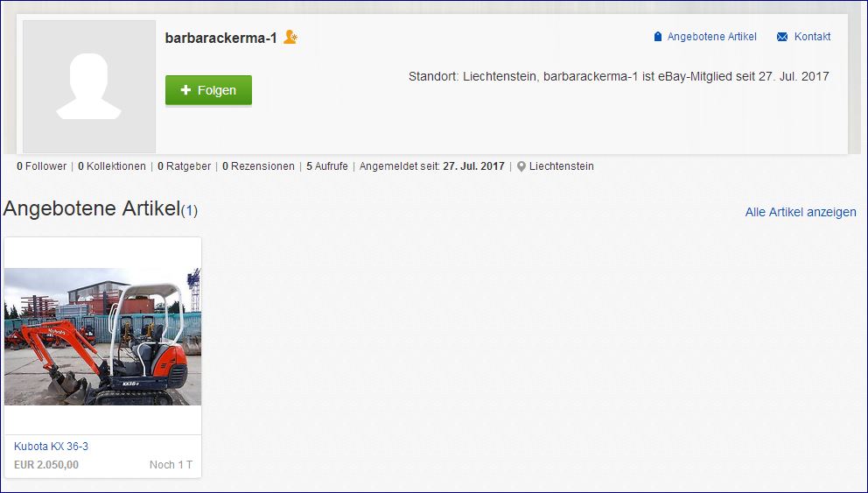
Task: Click the 0 Ratgeber count
Action: (x=185, y=166)
